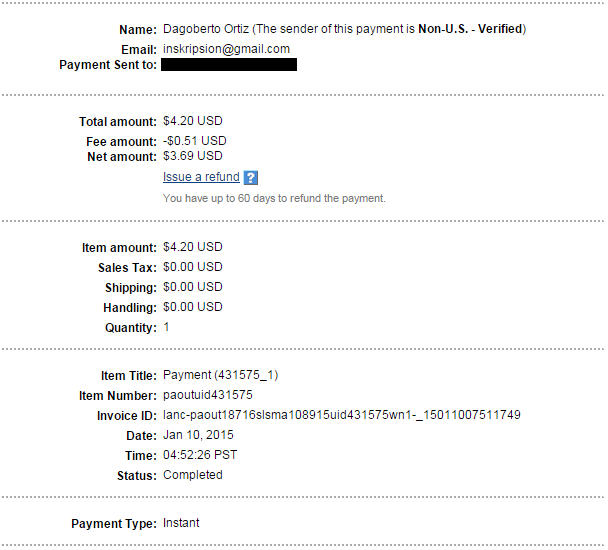Click the blacked-out Payment Sent to bar

tap(229, 65)
